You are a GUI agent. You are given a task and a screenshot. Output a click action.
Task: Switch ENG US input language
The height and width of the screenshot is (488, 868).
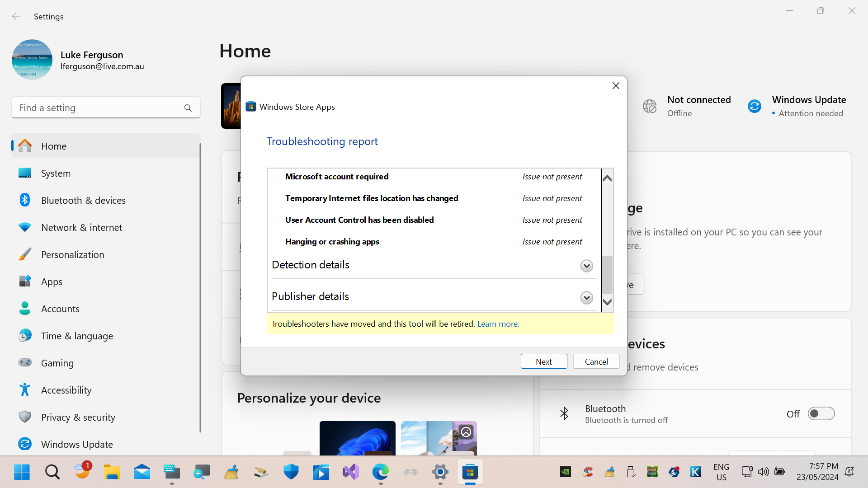(721, 472)
